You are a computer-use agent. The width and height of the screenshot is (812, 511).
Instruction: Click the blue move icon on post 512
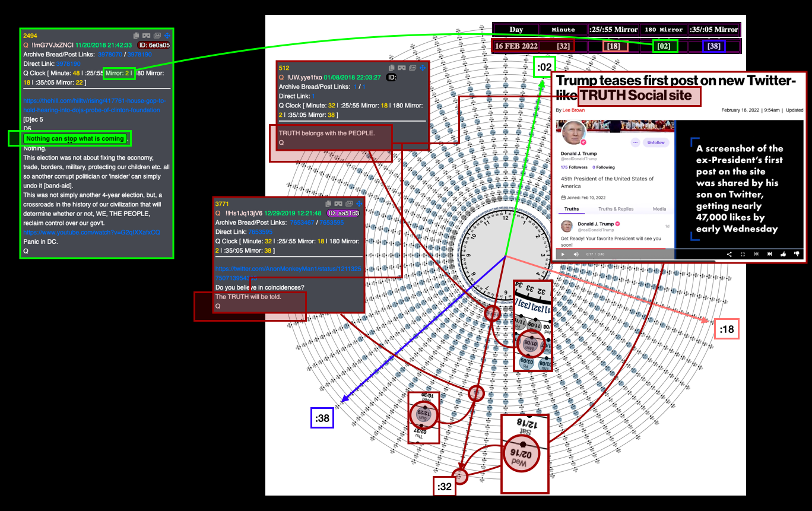coord(423,68)
